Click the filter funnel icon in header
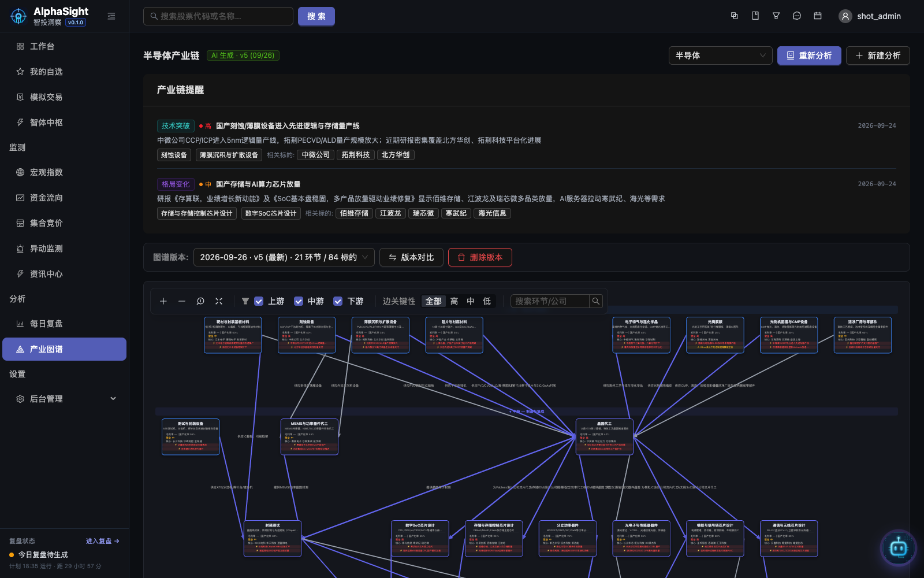Viewport: 924px width, 578px height. coord(776,16)
